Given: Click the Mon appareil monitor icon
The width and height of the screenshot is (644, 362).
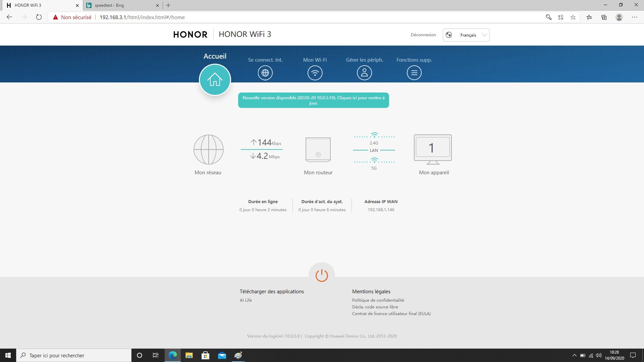Looking at the screenshot, I should 433,149.
